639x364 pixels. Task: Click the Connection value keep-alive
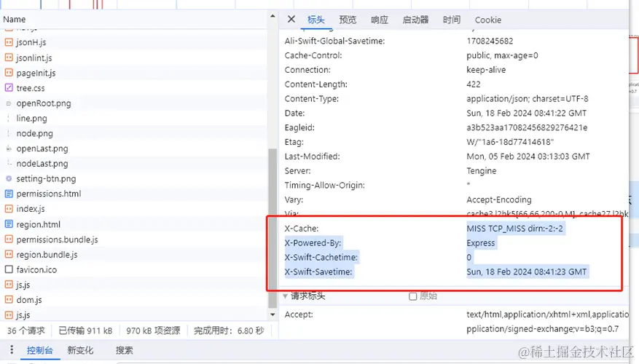coord(486,70)
